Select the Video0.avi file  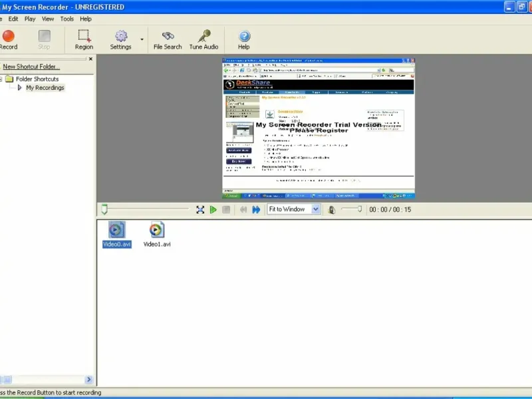[117, 234]
